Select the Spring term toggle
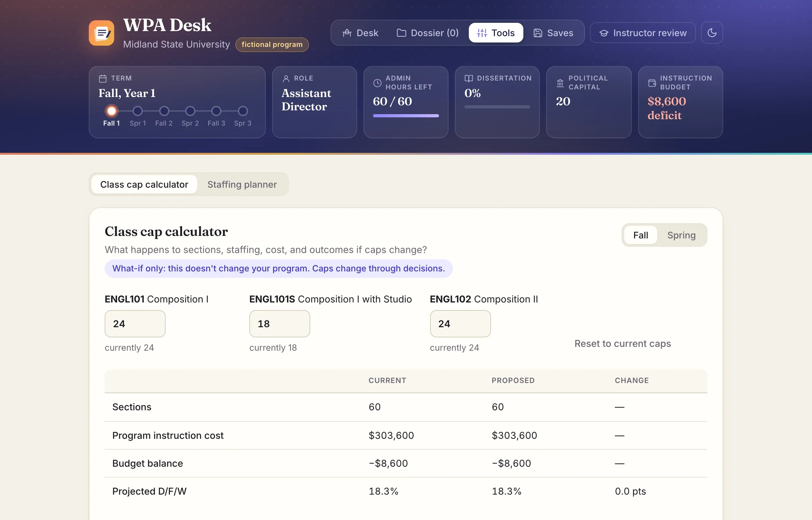The height and width of the screenshot is (520, 812). tap(681, 235)
